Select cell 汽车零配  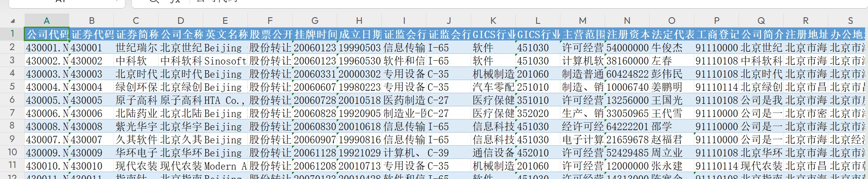point(493,87)
